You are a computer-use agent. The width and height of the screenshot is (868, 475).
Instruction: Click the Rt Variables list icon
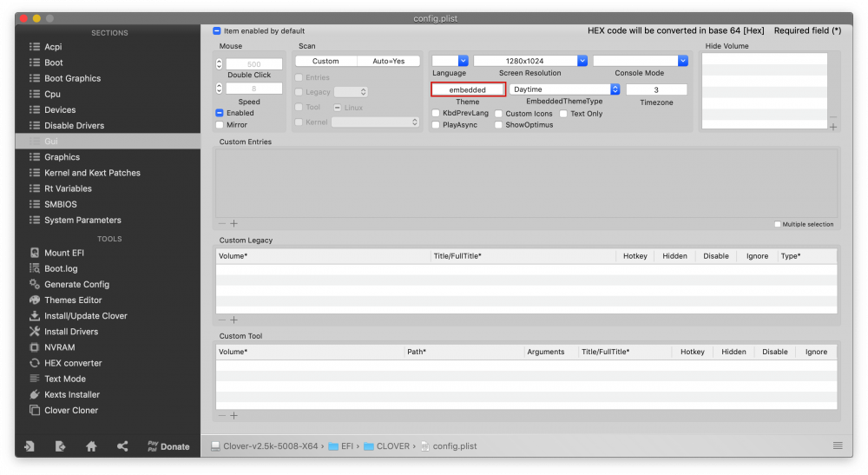[35, 188]
